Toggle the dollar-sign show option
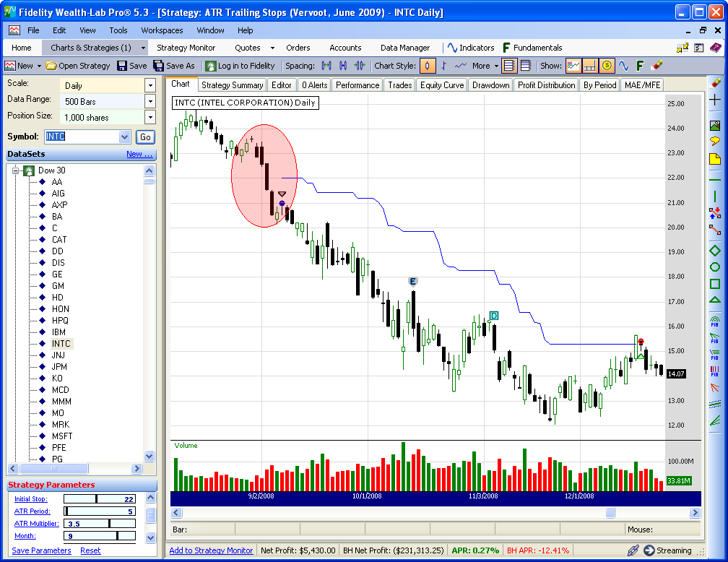The height and width of the screenshot is (562, 728). [x=607, y=66]
